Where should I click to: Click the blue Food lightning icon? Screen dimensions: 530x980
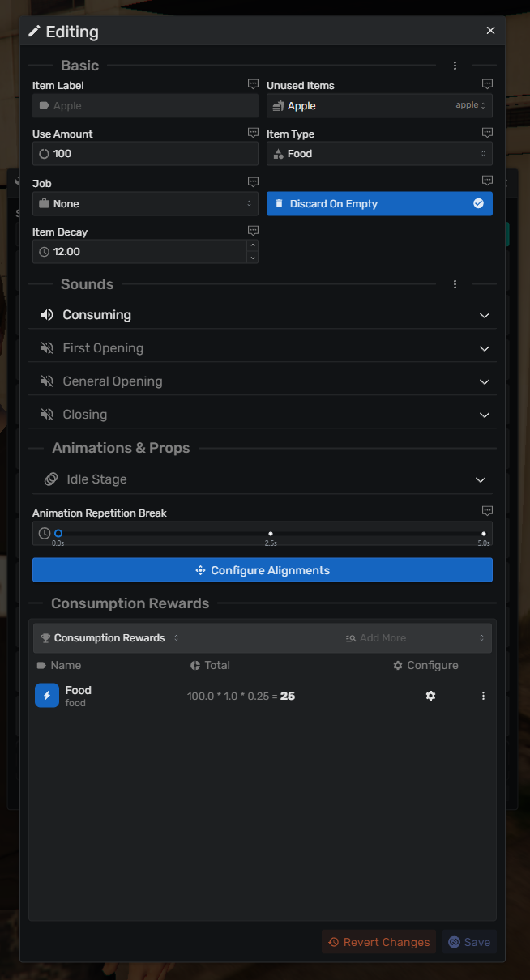coord(47,696)
